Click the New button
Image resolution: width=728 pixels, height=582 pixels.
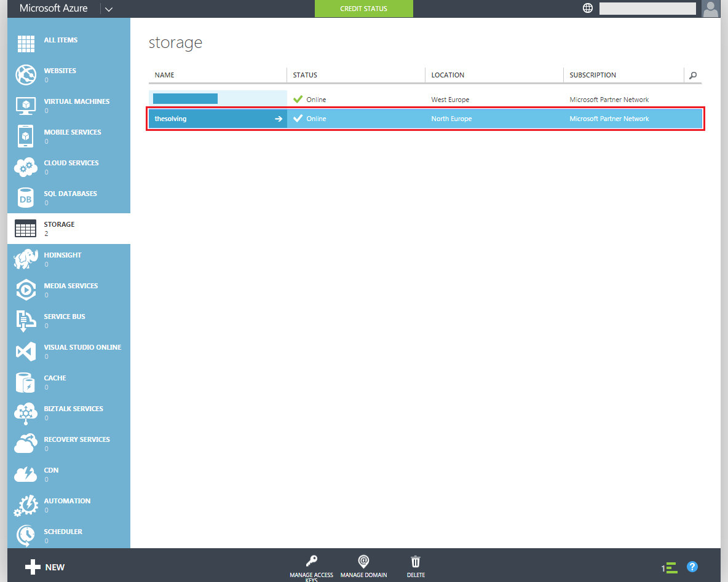[x=44, y=567]
